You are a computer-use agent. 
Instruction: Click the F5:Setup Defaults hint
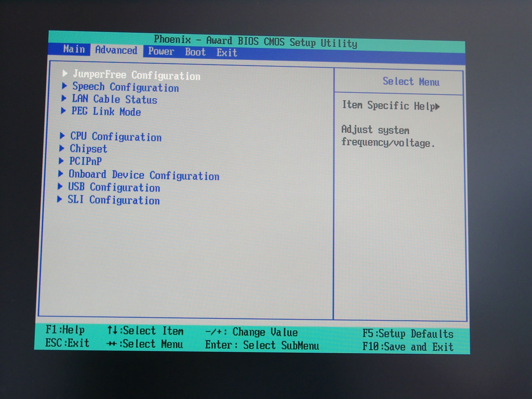408,333
